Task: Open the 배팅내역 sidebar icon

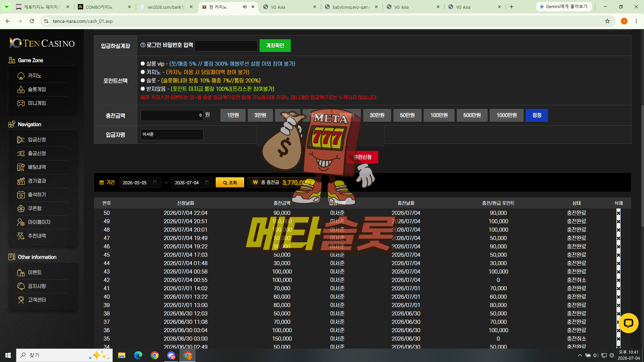Action: pos(21,167)
